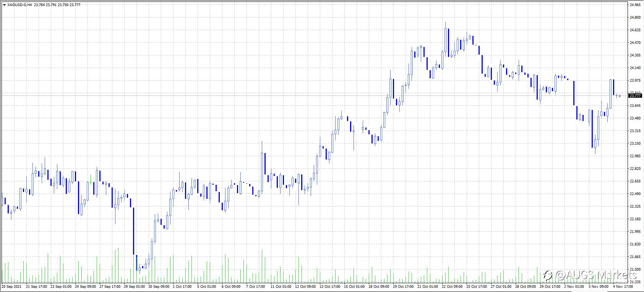Click the OHLC values beside the symbol name
644x292 pixels.
coord(57,5)
